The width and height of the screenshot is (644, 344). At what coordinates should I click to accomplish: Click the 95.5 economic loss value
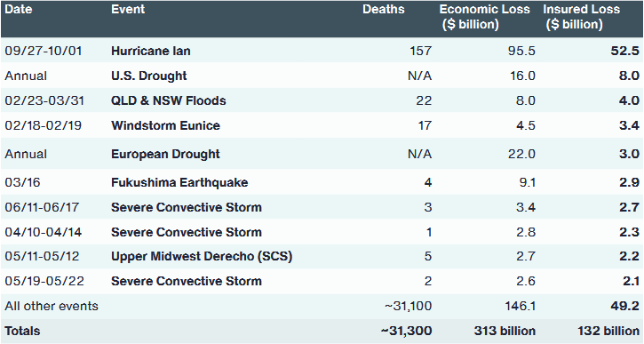pyautogui.click(x=521, y=51)
